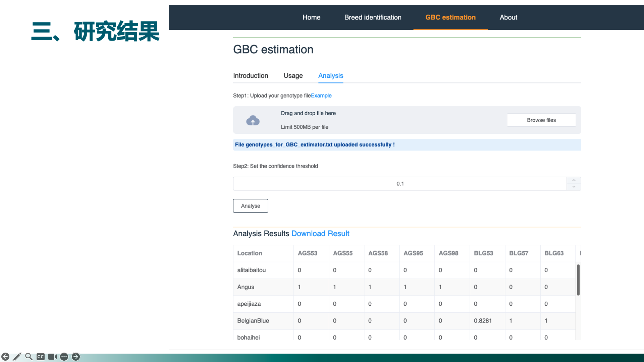This screenshot has height=362, width=644.
Task: Select the pen annotation tool
Action: click(x=17, y=357)
